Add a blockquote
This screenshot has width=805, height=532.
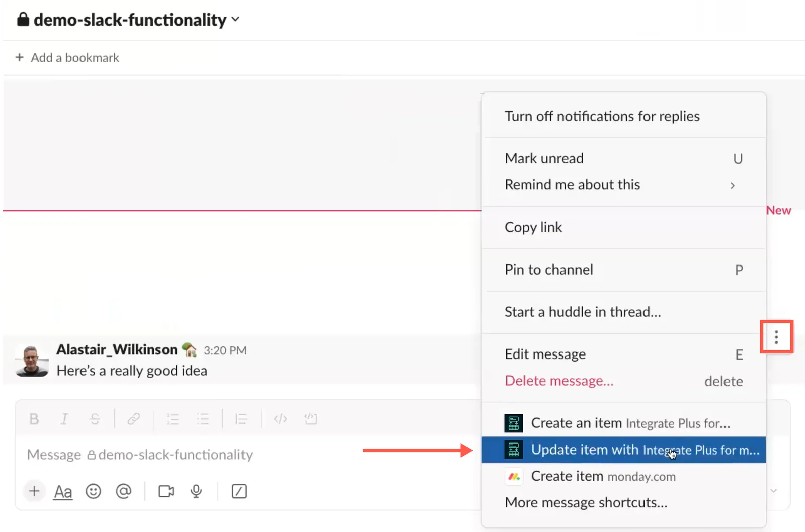coord(242,419)
